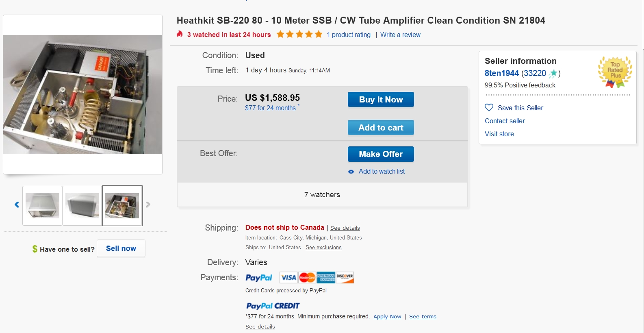644x333 pixels.
Task: Select the rear cabinet view thumbnail
Action: 82,205
